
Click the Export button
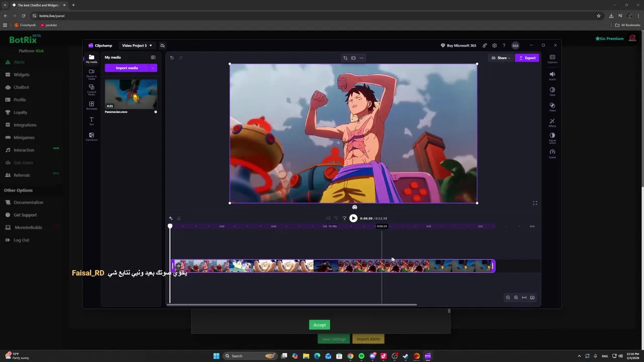[x=527, y=58]
